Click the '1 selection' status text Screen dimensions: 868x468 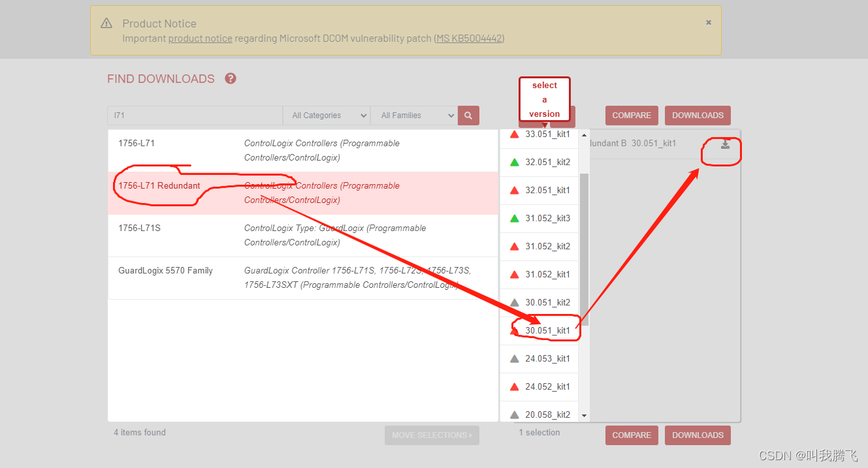[539, 432]
